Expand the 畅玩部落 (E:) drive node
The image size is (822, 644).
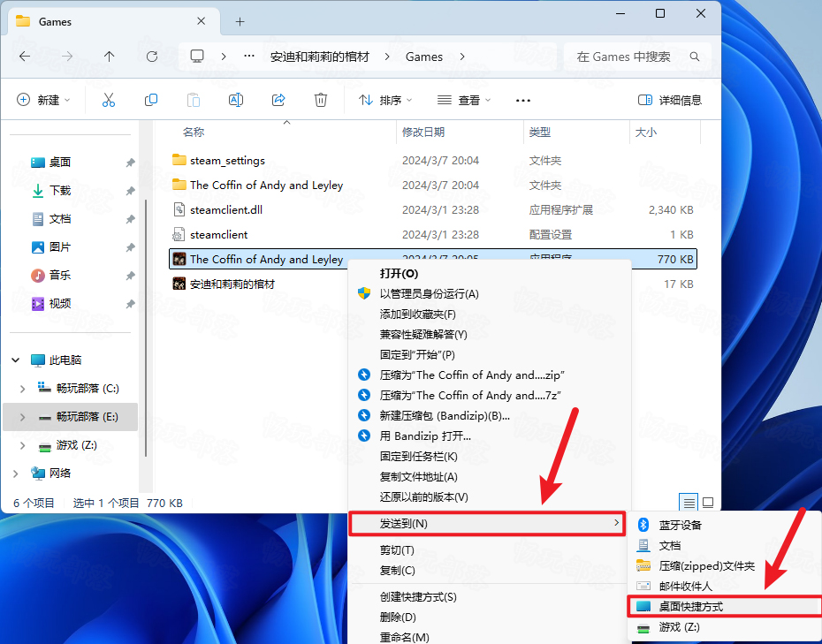pyautogui.click(x=22, y=417)
